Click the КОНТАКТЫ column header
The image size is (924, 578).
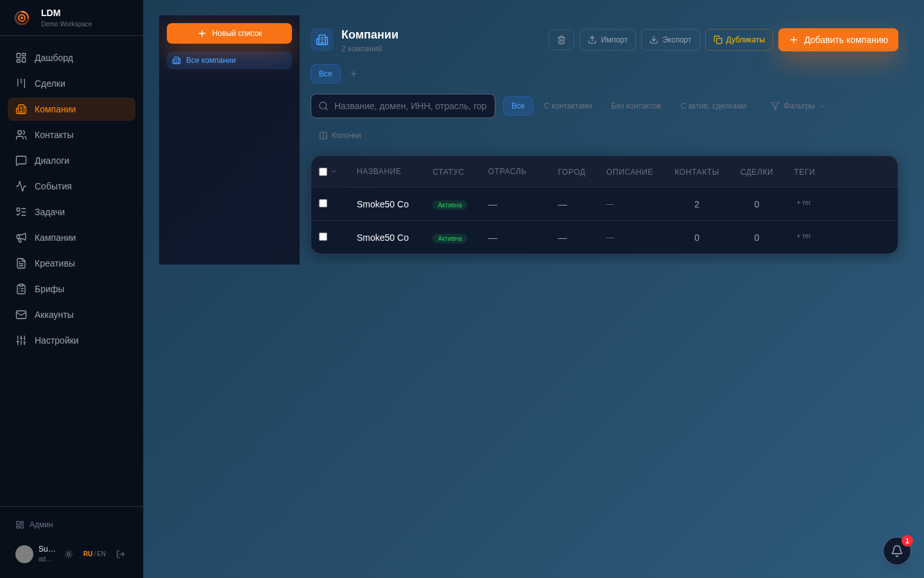697,172
